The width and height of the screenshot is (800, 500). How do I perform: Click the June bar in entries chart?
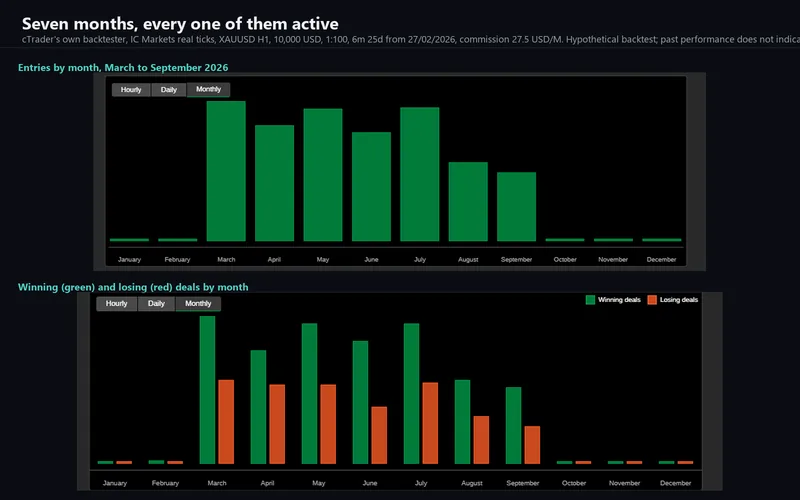pos(371,187)
